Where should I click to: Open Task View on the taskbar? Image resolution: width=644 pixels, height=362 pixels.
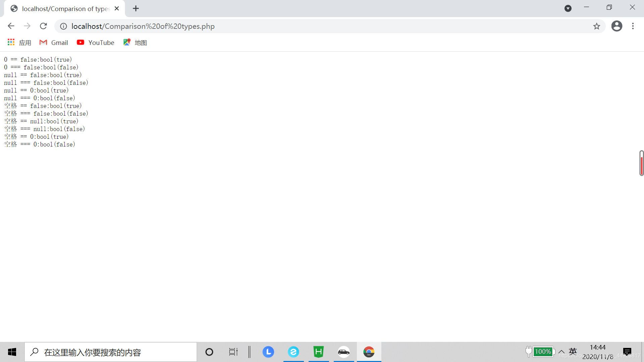coord(233,352)
